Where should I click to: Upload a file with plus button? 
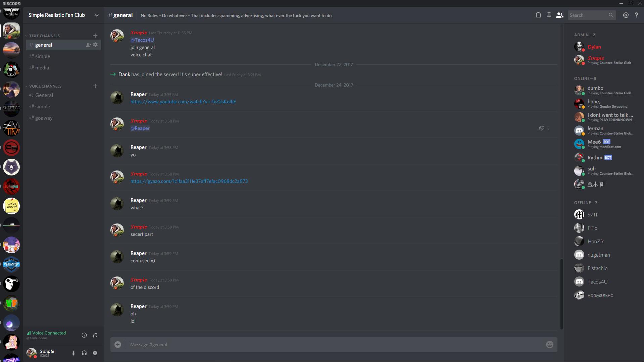point(118,345)
